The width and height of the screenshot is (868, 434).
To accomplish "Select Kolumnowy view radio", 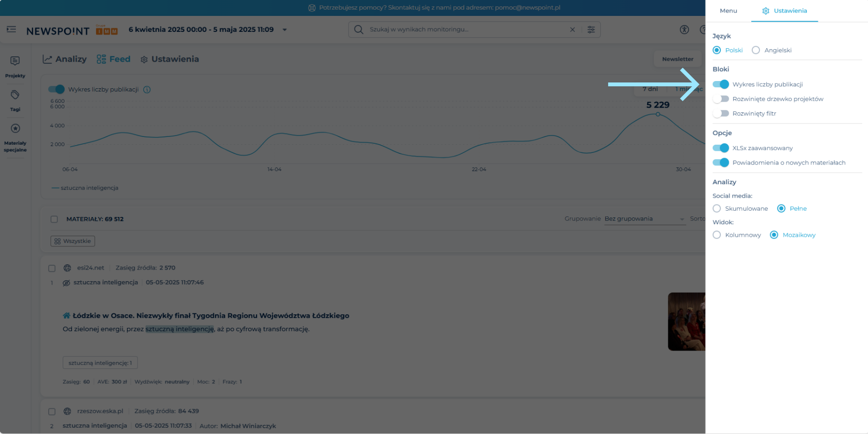I will click(x=717, y=235).
